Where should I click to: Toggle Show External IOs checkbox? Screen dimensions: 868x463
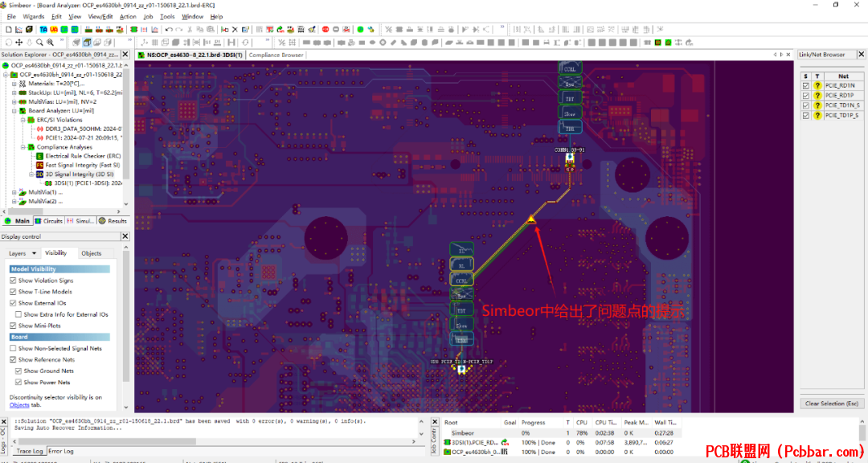[x=13, y=304]
